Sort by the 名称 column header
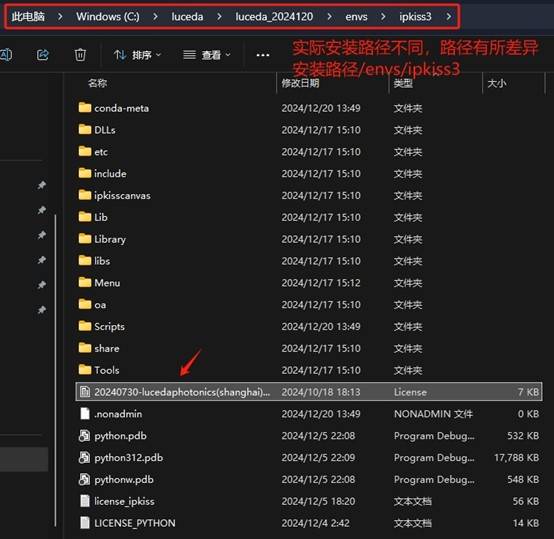The width and height of the screenshot is (554, 539). (98, 83)
